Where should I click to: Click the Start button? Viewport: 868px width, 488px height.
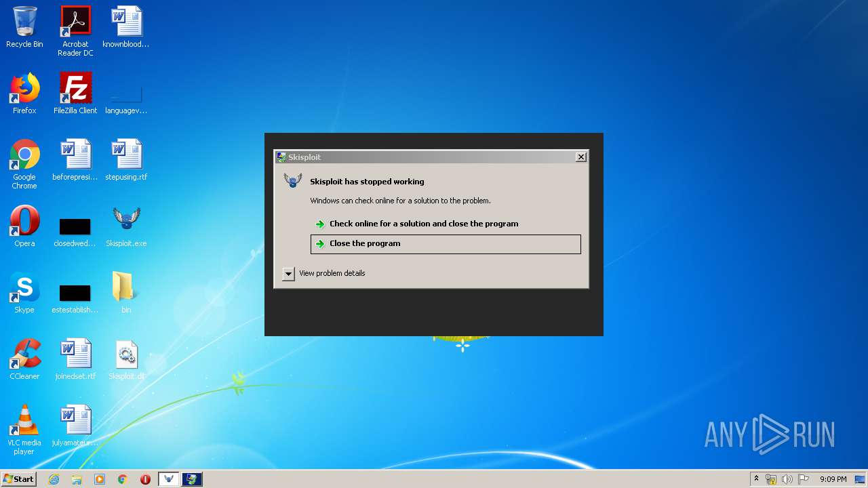(18, 479)
